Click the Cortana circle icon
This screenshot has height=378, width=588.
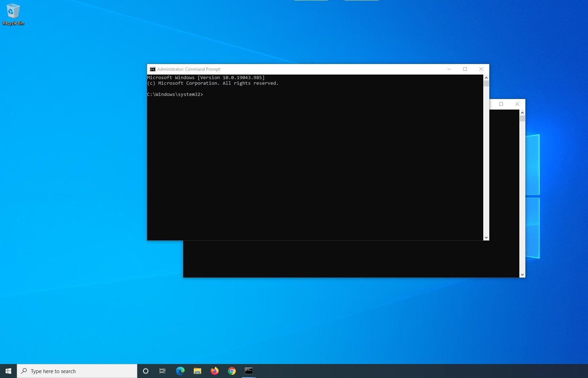(145, 371)
